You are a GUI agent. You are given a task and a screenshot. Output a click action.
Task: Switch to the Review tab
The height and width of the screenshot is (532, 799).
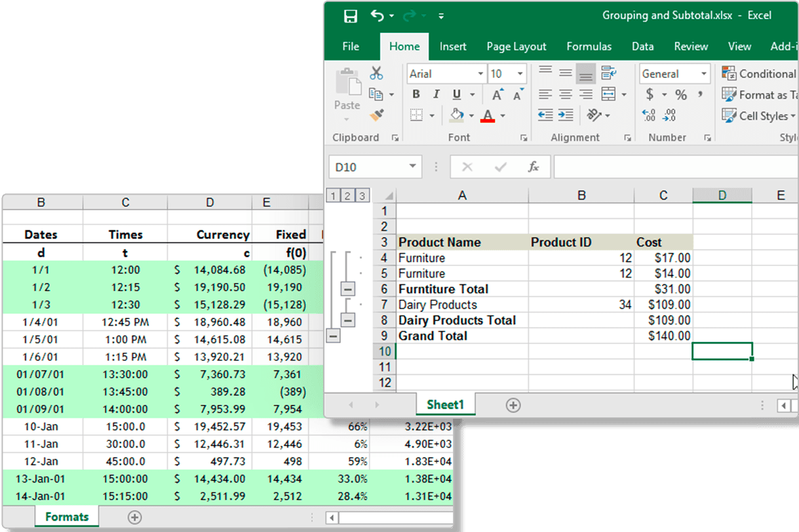tap(691, 47)
